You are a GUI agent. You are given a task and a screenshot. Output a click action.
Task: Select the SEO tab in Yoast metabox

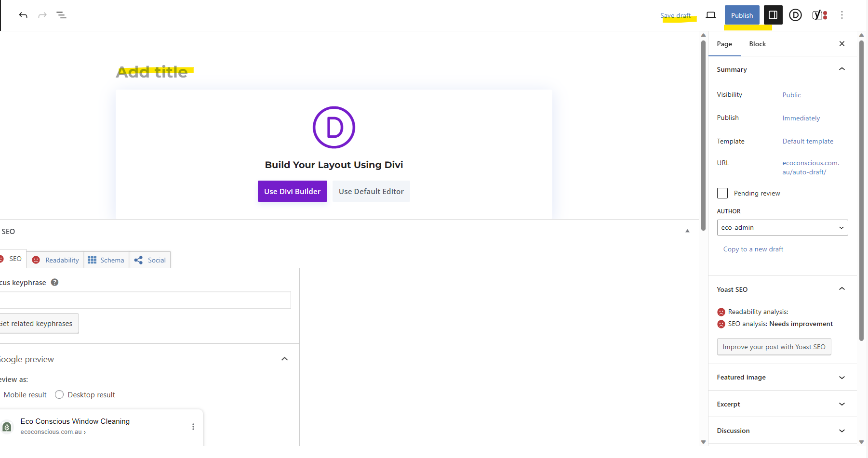(13, 259)
